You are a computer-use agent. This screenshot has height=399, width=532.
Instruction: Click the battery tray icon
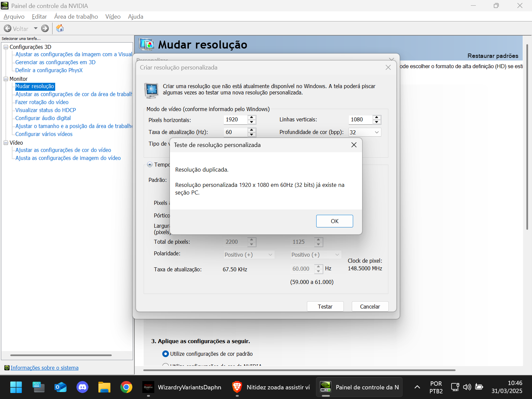[479, 387]
